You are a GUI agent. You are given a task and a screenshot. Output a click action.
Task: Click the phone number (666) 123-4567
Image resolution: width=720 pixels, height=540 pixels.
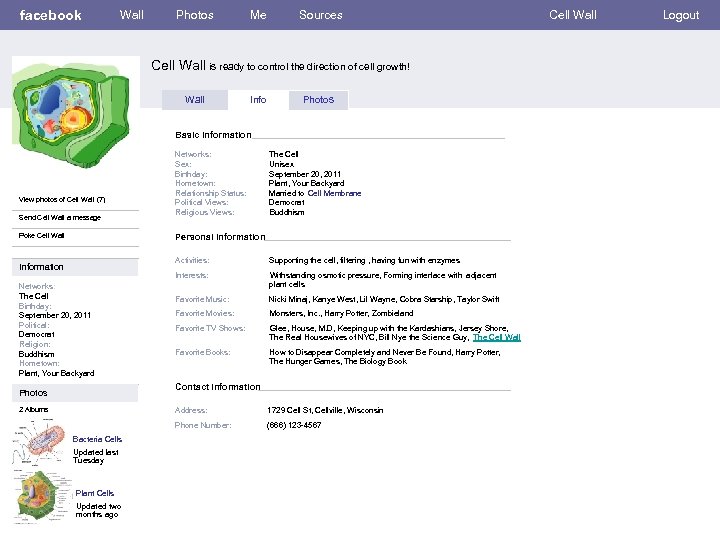pyautogui.click(x=294, y=425)
